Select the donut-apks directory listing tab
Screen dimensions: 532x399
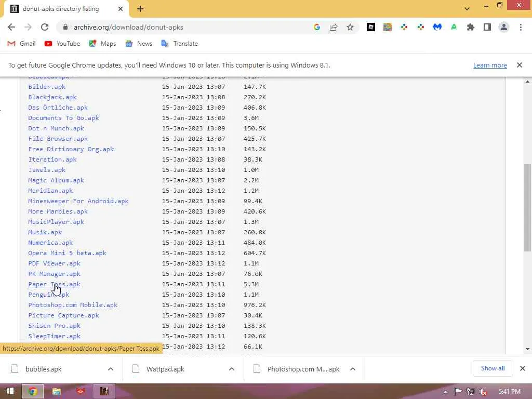tap(66, 9)
